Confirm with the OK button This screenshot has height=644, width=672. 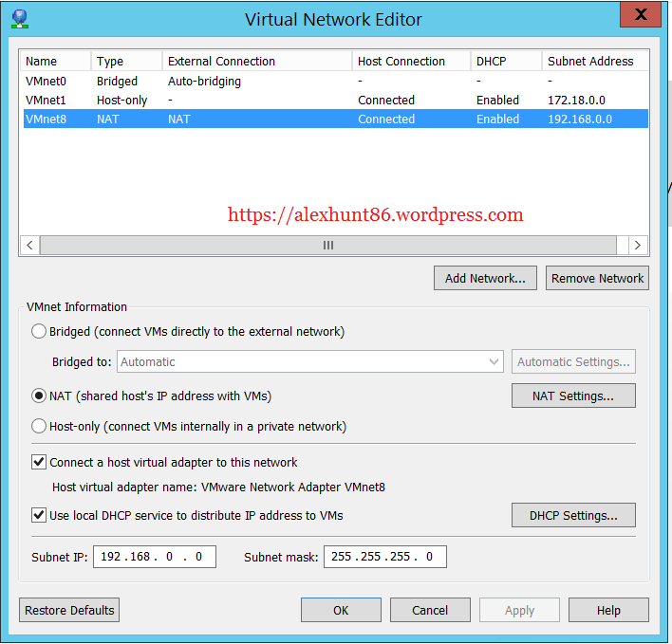341,610
